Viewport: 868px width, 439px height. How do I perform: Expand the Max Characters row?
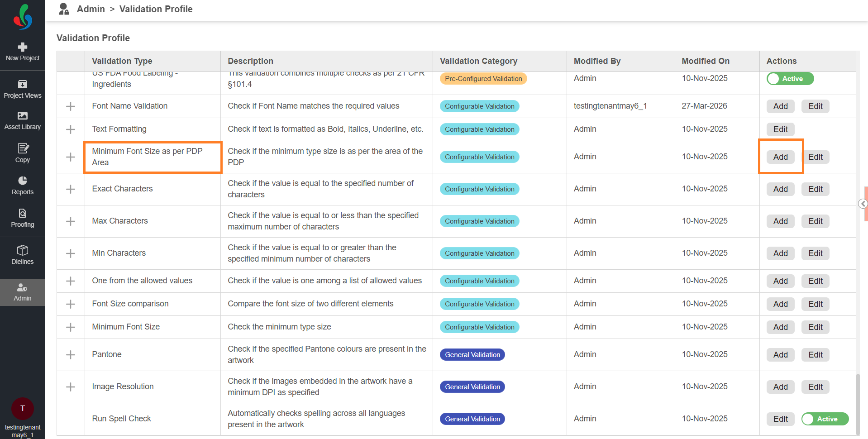[x=71, y=221]
